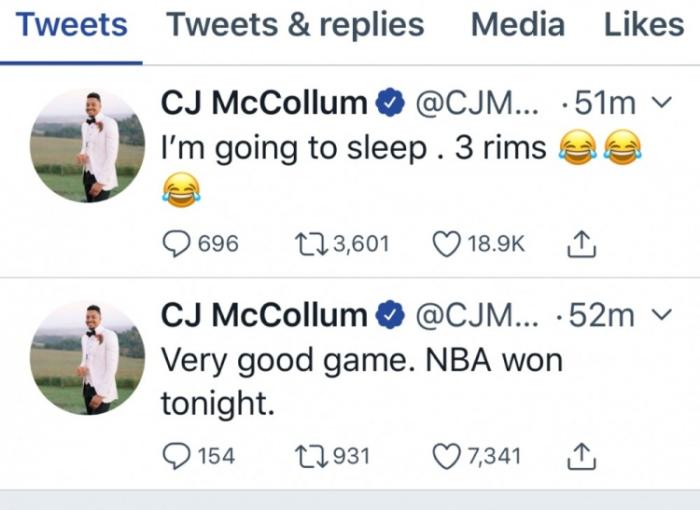
Task: Like the "going to sleep" tweet
Action: pyautogui.click(x=447, y=243)
